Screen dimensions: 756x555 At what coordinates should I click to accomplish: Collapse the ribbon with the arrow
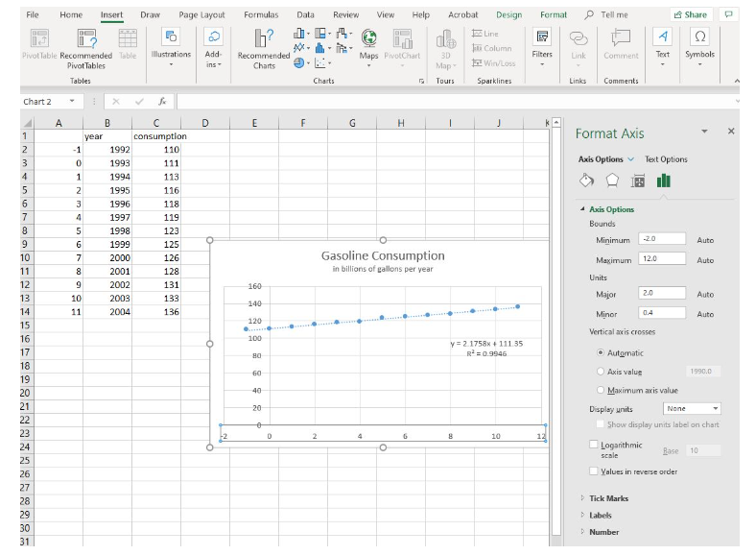click(736, 81)
